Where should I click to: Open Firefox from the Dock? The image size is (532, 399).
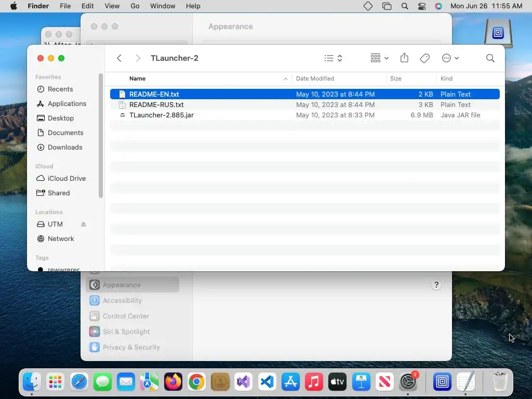point(173,381)
